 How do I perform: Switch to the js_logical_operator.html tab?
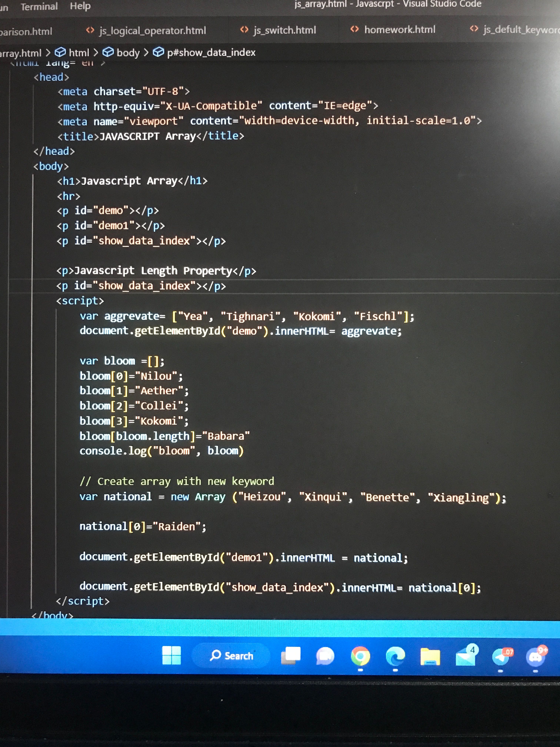click(x=152, y=30)
